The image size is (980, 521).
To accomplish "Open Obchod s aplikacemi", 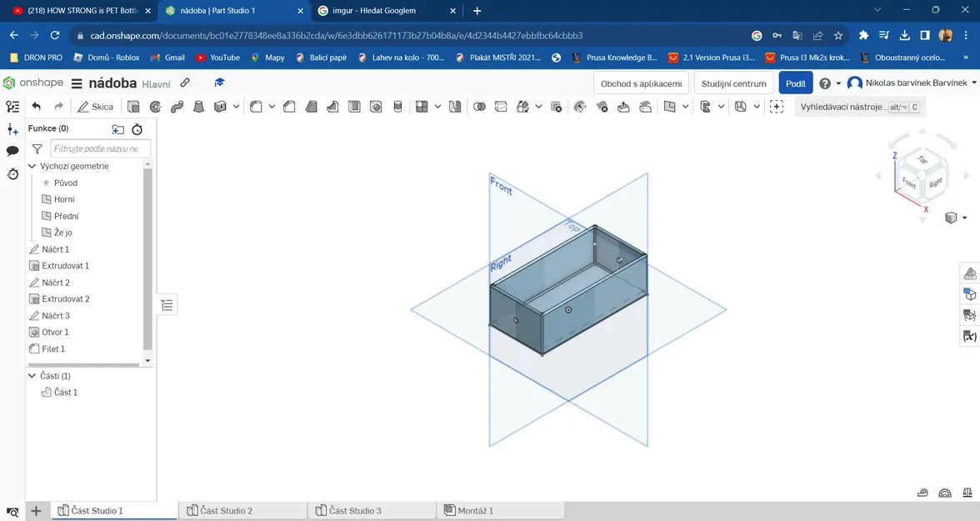I will coord(642,83).
